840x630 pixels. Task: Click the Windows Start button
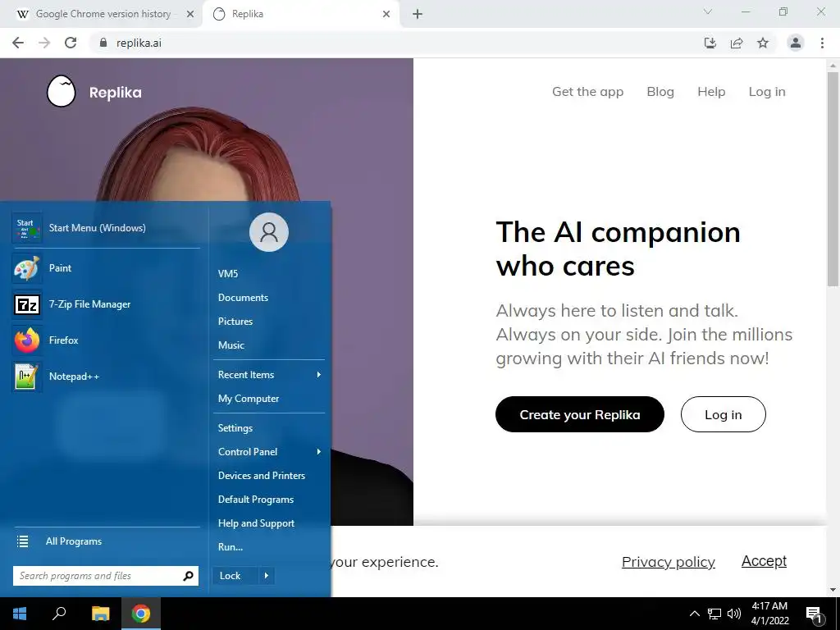(20, 614)
